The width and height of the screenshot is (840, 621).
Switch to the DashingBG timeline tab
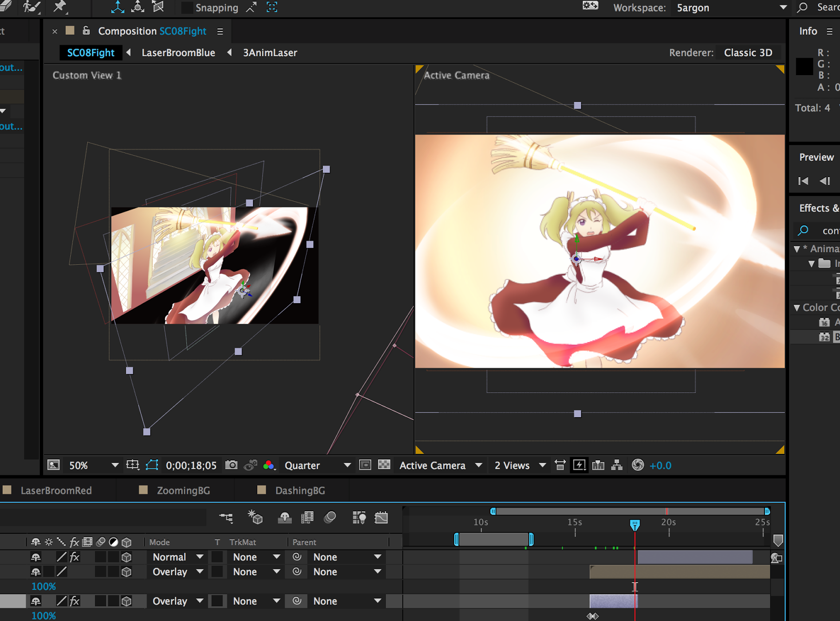[x=300, y=490]
